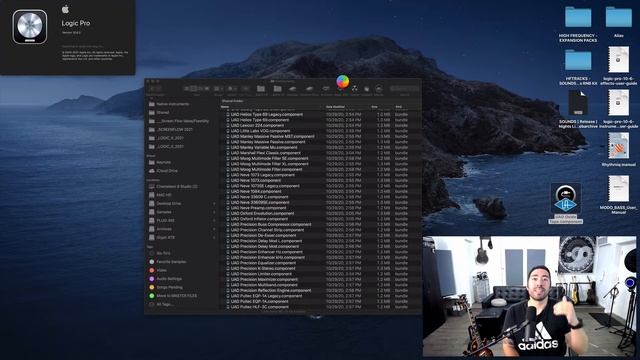This screenshot has width=640, height=360.
Task: Click the Finder toolbar search field
Action: [404, 89]
